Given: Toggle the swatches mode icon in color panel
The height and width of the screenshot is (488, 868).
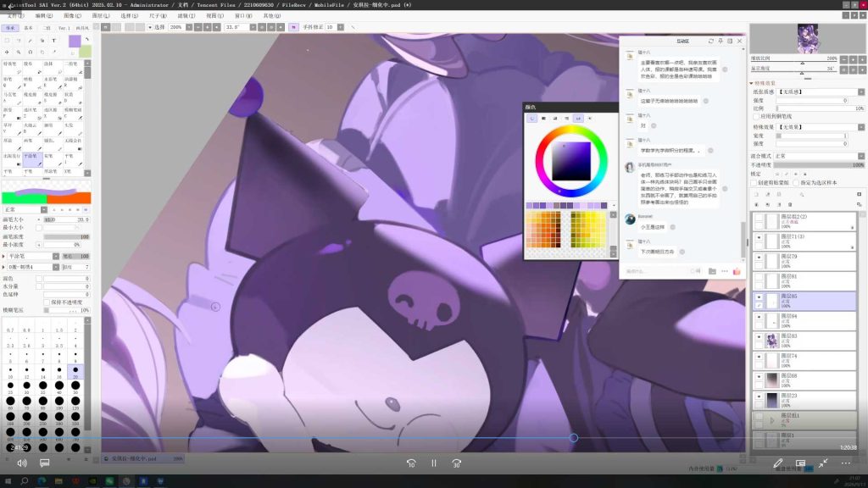Looking at the screenshot, I should coord(578,119).
